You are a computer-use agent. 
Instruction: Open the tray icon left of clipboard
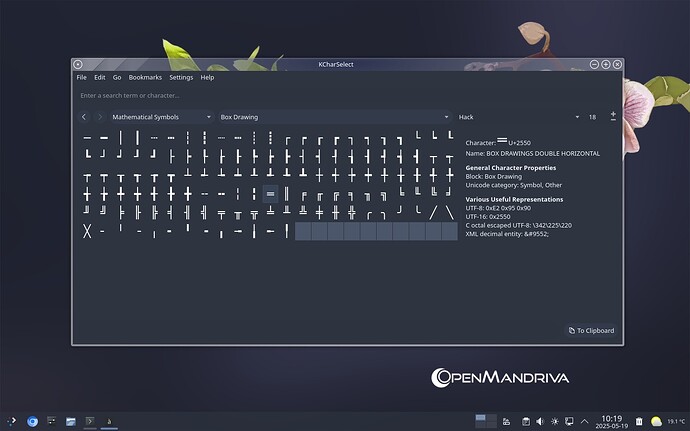point(506,421)
